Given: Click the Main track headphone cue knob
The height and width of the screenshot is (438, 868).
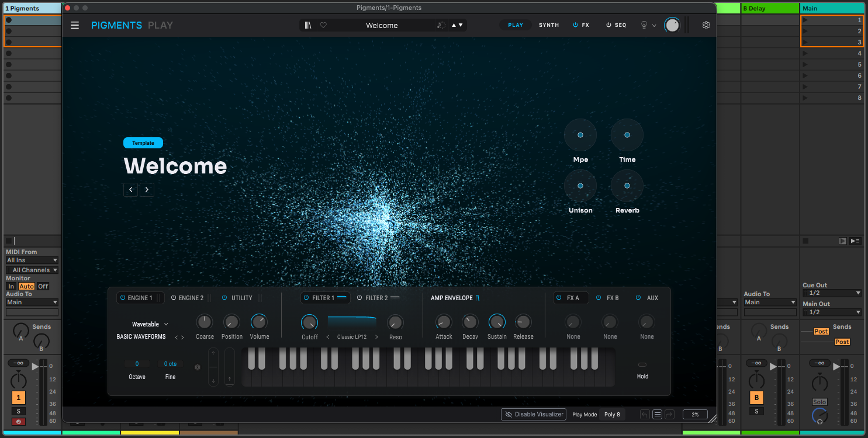Looking at the screenshot, I should (x=820, y=416).
